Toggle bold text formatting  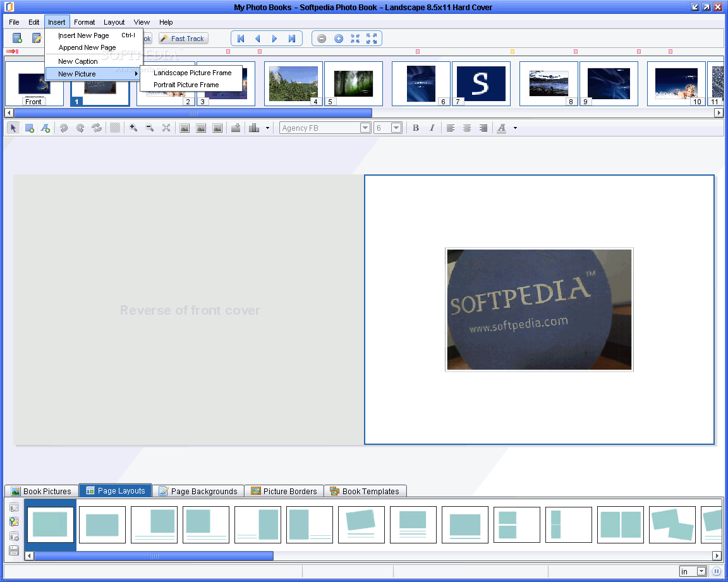point(416,128)
